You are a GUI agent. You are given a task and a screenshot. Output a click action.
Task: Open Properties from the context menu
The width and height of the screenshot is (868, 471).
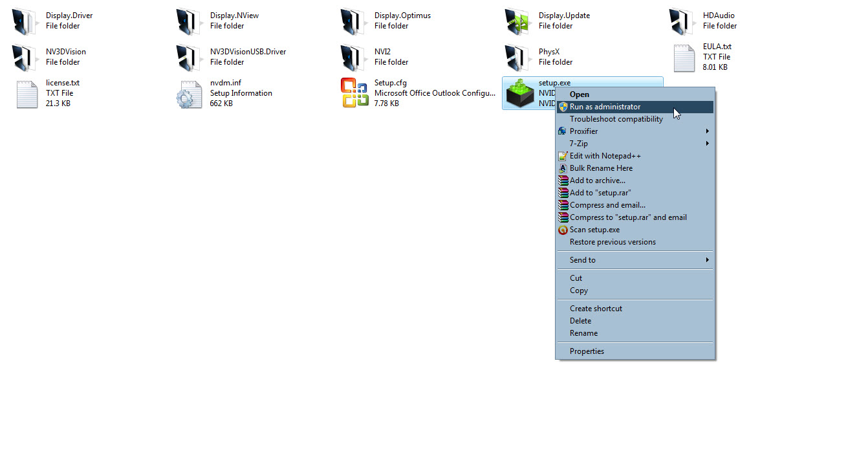635,351
